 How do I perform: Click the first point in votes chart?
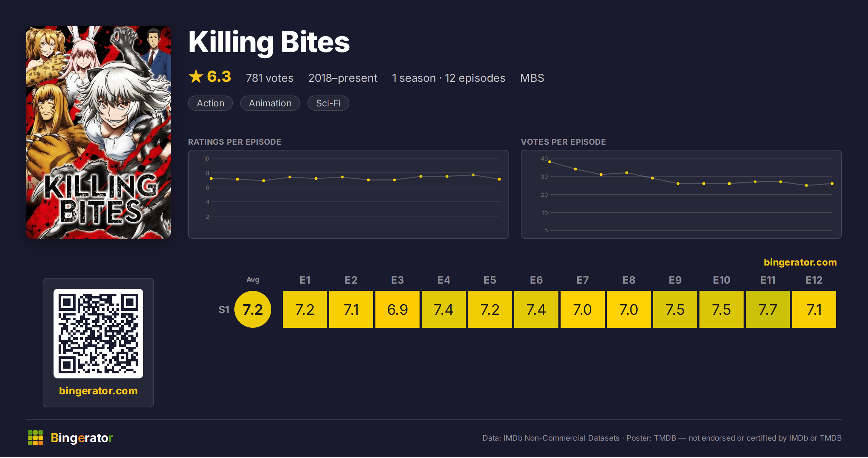(x=550, y=162)
